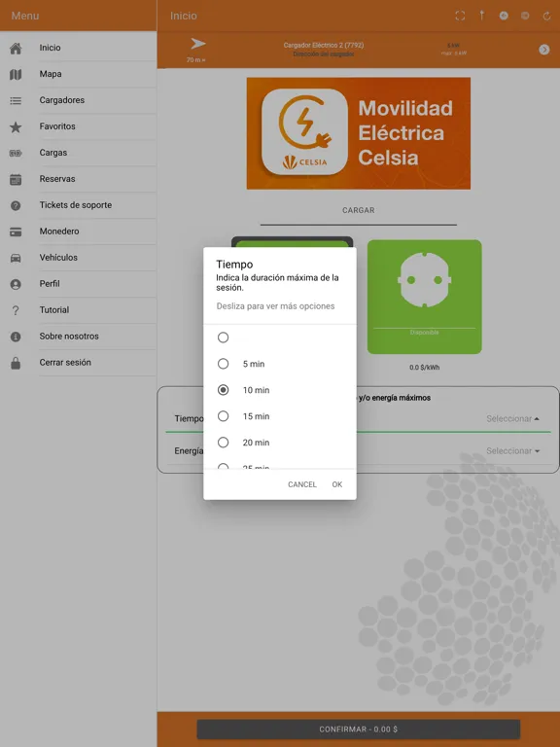Click the Vehículos car icon

coord(16,258)
